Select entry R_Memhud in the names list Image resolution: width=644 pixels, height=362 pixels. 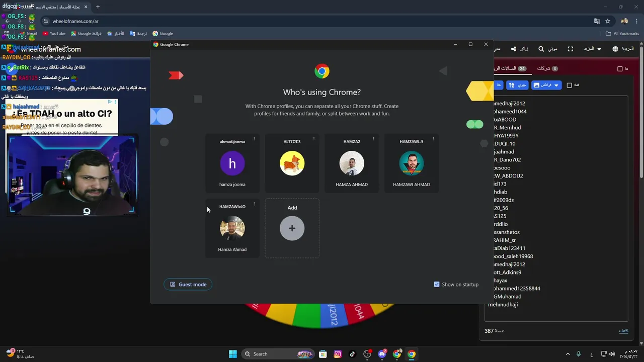point(507,128)
